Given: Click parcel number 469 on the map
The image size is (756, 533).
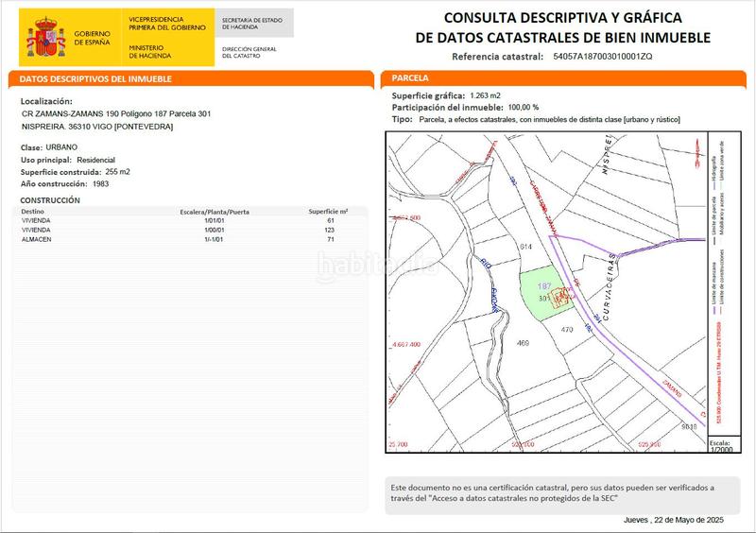Looking at the screenshot, I should tap(522, 345).
